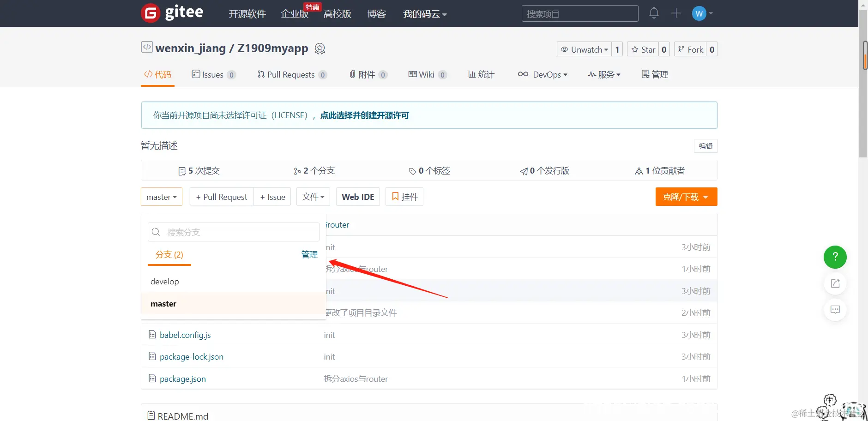868x421 pixels.
Task: Click the Fork count 0
Action: click(x=712, y=49)
